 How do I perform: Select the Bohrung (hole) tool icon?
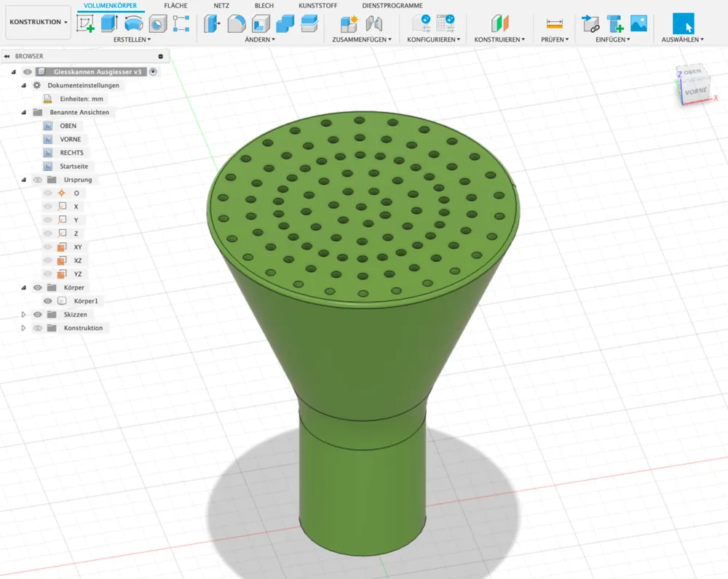[x=158, y=24]
